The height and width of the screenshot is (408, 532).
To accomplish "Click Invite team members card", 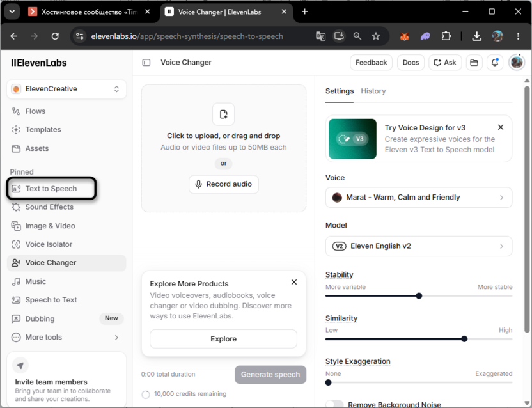I will click(x=66, y=379).
